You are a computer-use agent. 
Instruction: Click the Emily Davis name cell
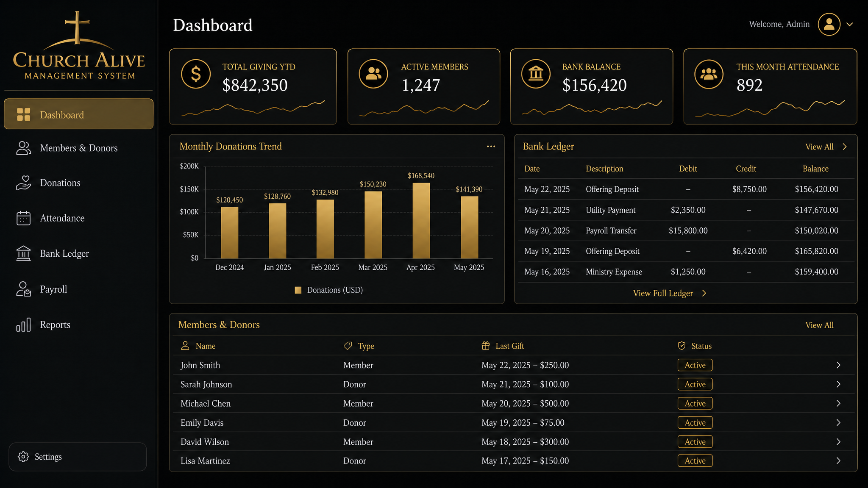click(202, 423)
